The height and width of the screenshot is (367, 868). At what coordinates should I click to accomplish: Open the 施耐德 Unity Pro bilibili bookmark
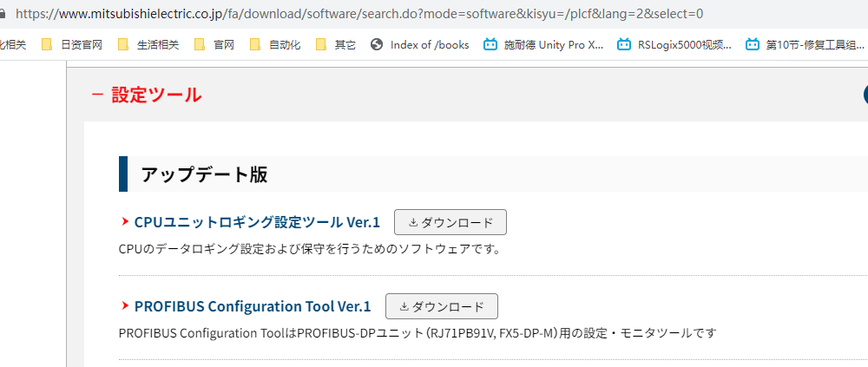point(544,44)
